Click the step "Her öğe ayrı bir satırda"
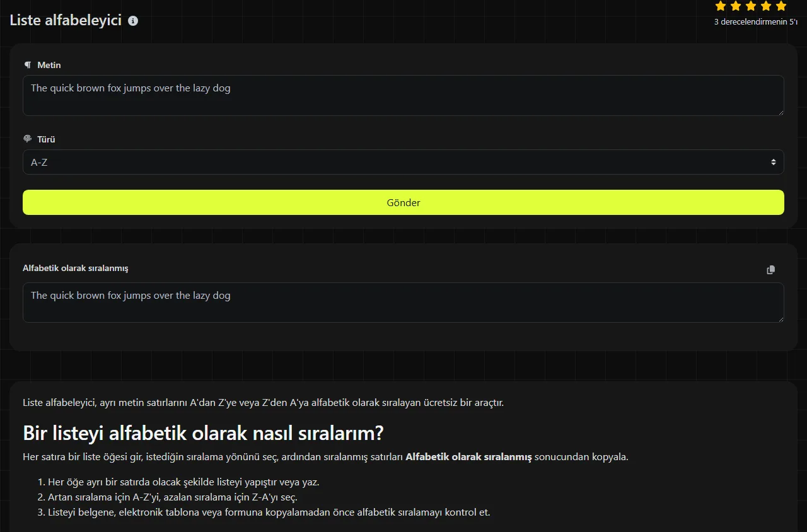This screenshot has width=807, height=532. [183, 482]
